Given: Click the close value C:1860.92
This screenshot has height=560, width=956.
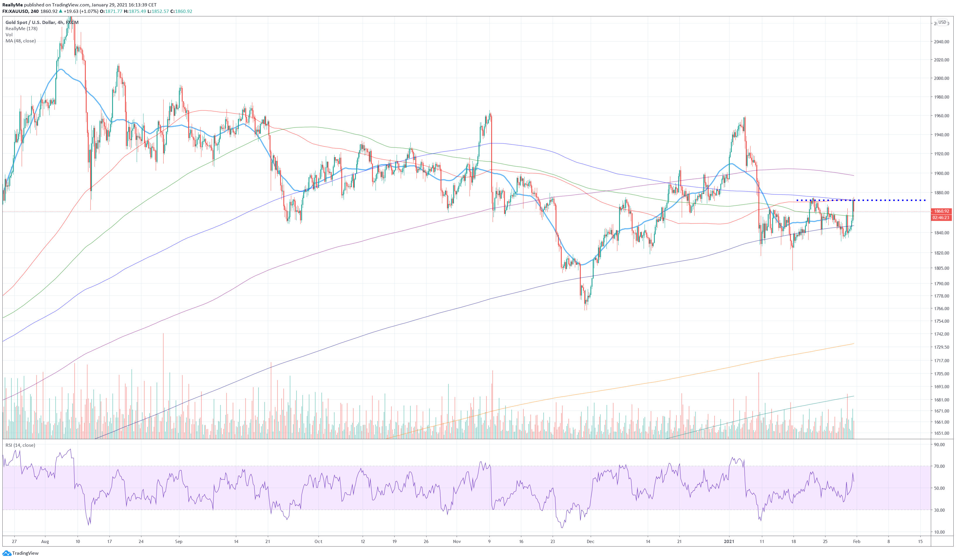Looking at the screenshot, I should pyautogui.click(x=181, y=11).
